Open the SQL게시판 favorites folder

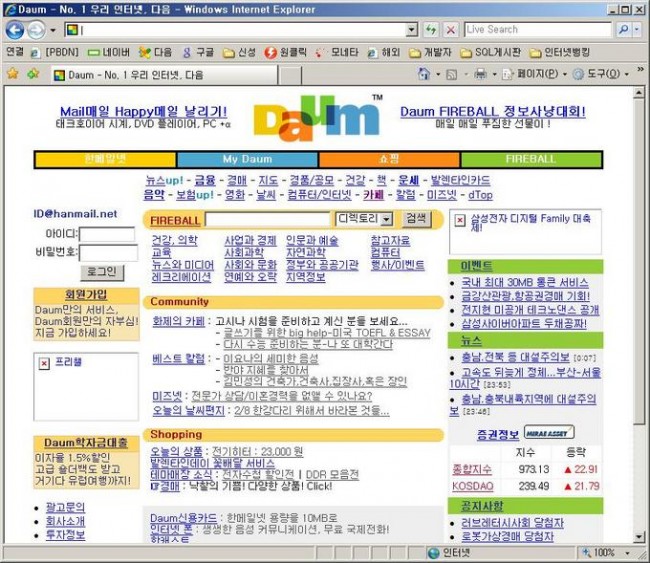[490, 52]
